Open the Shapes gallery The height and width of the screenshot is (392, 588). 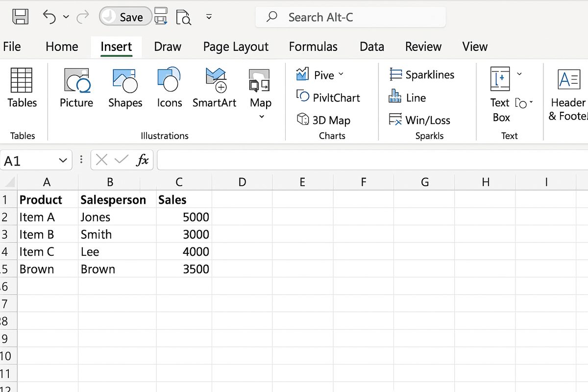coord(125,88)
